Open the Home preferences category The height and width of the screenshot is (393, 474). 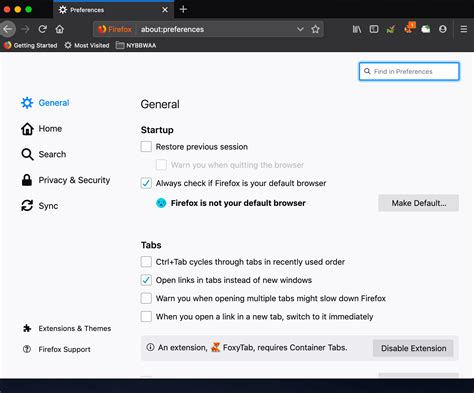click(x=42, y=129)
